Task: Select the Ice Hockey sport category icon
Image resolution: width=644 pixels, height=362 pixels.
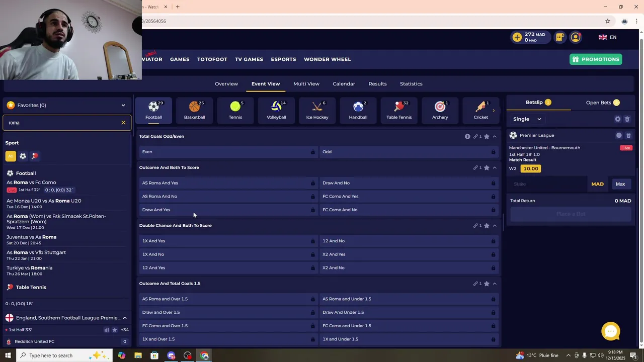Action: [x=317, y=110]
